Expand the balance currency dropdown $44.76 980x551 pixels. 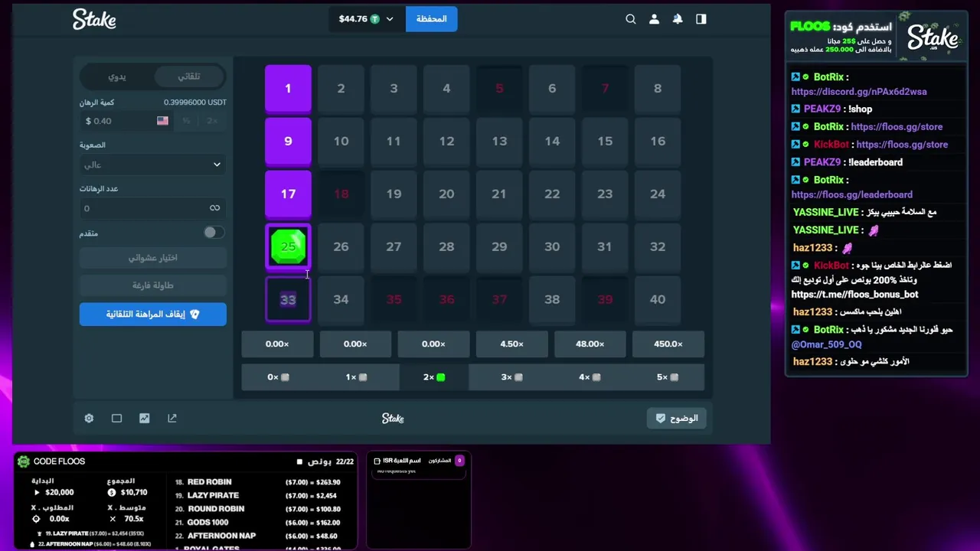coord(367,19)
